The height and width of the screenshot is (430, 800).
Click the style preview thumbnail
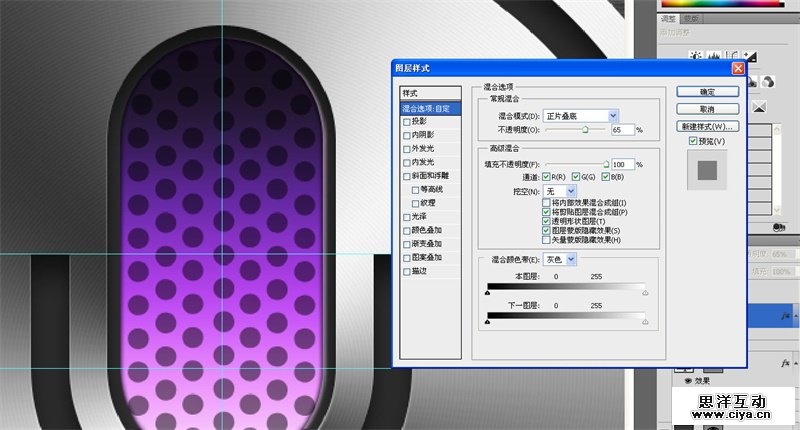pos(707,170)
